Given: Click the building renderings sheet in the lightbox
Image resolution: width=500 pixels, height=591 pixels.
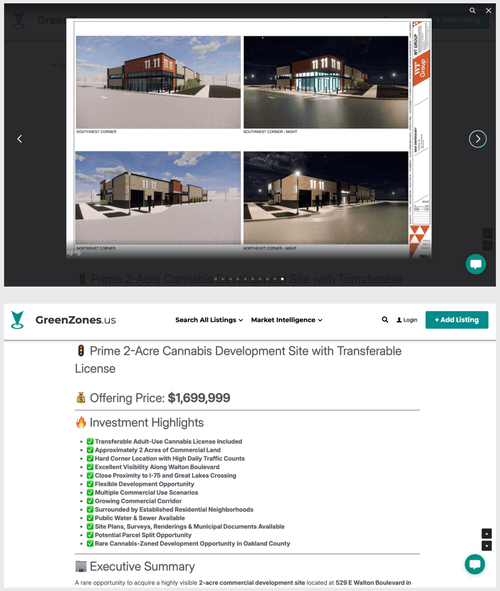Looking at the screenshot, I should tap(249, 138).
